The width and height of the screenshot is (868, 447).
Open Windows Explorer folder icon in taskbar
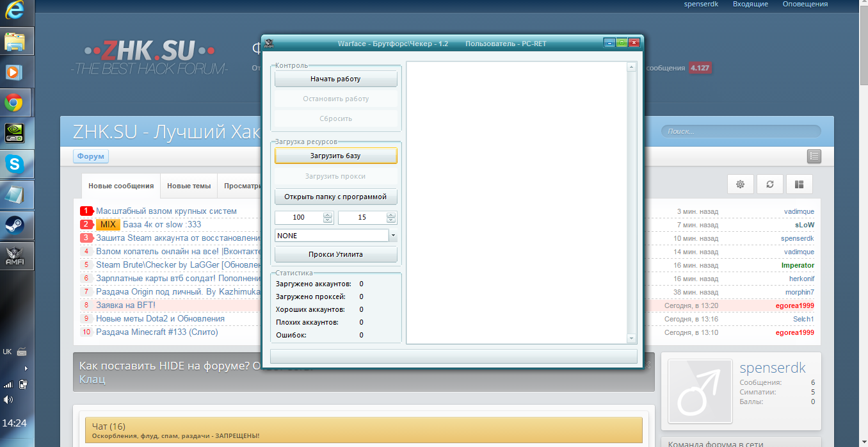(14, 42)
